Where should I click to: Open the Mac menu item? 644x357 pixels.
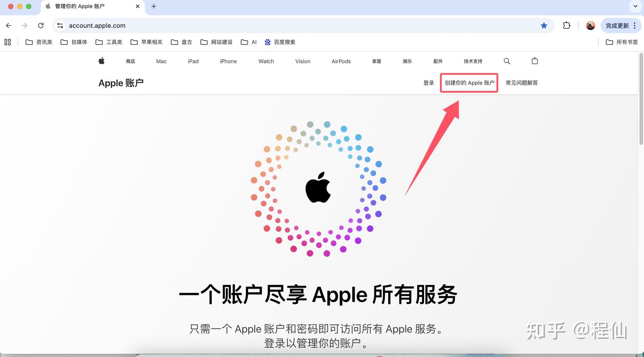click(161, 61)
